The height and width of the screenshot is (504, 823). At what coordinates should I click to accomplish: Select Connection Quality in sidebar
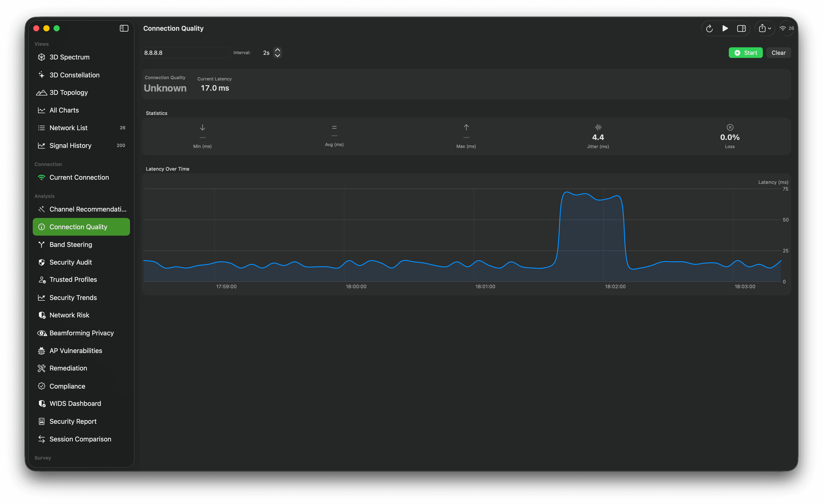point(81,227)
